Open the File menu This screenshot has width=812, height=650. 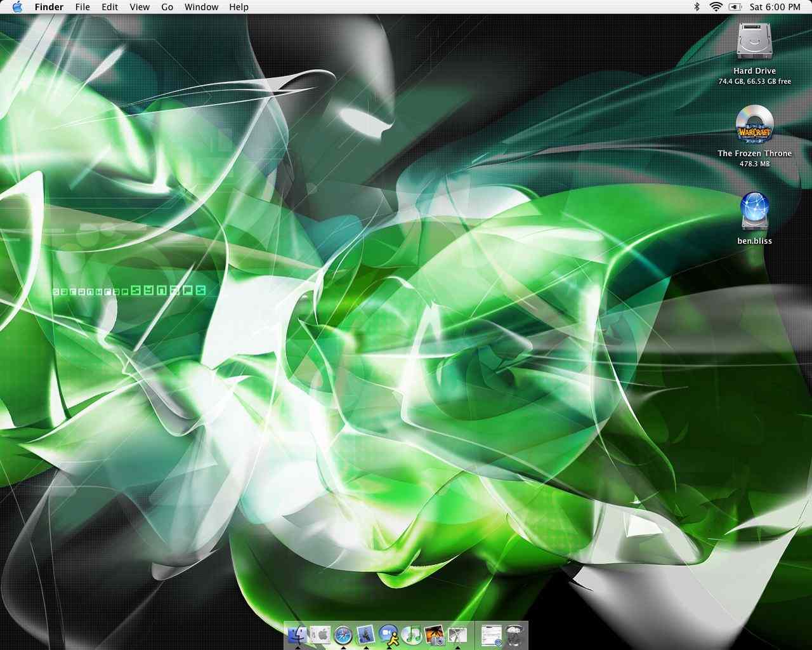82,7
